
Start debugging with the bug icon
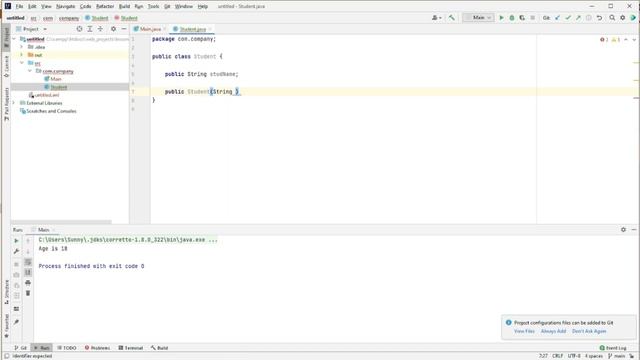click(511, 18)
